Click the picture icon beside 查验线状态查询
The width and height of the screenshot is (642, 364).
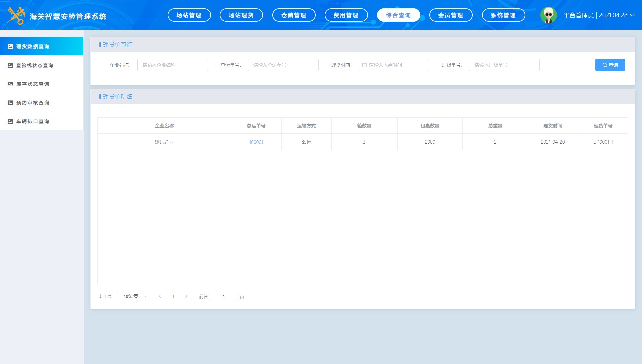tap(10, 65)
